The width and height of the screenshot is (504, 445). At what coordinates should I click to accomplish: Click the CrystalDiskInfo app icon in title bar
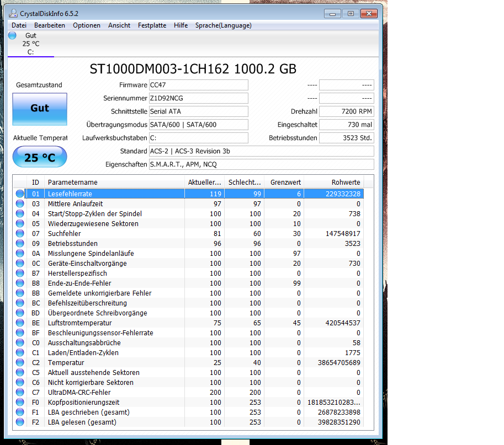[13, 13]
